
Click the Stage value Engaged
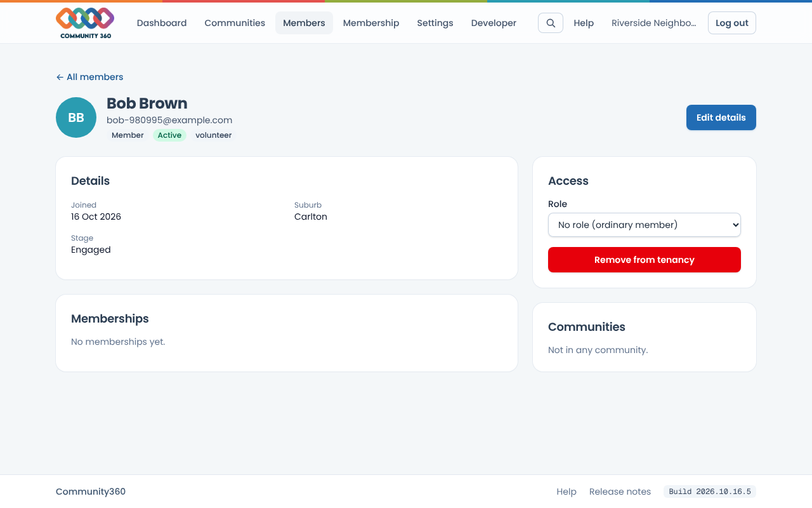click(91, 250)
